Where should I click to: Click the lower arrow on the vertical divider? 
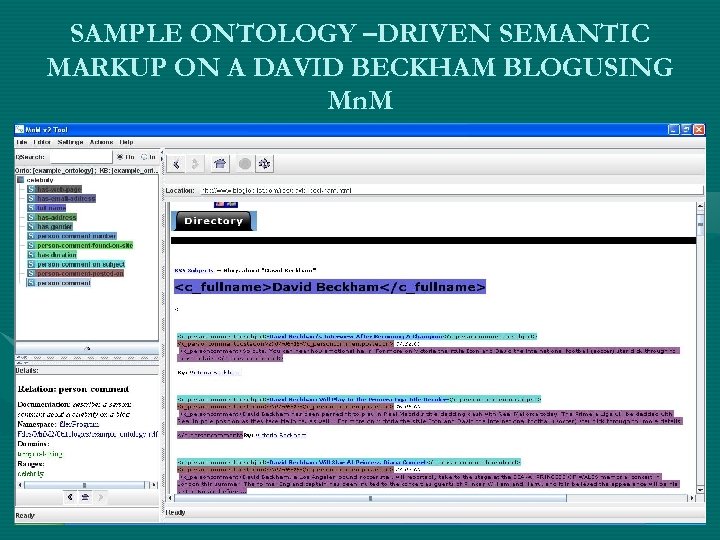162,159
